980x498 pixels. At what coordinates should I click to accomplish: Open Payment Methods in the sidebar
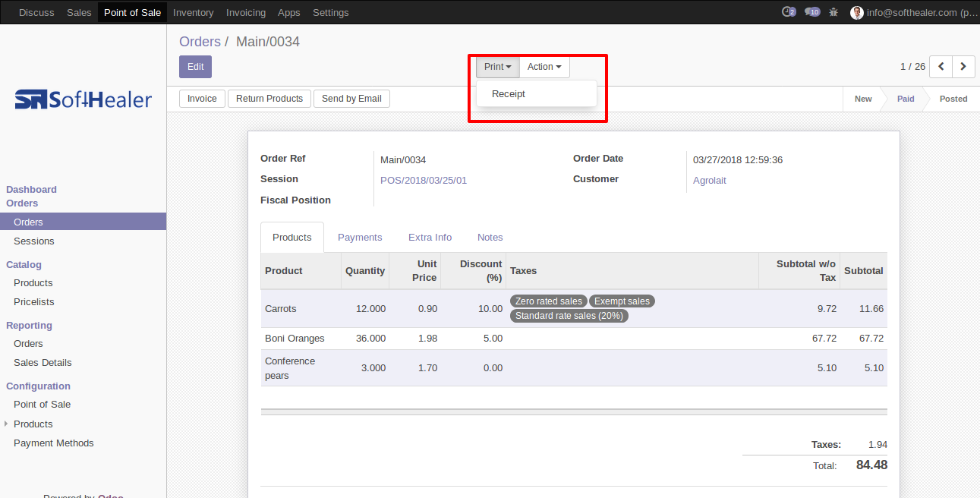click(54, 443)
